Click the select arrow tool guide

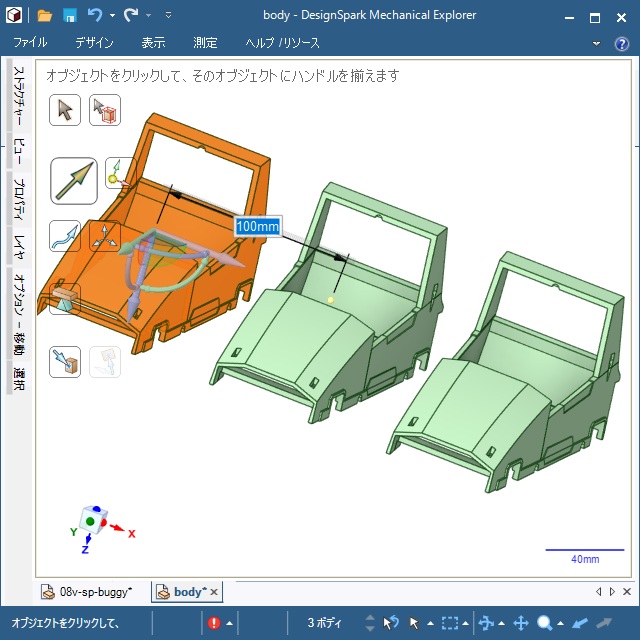pyautogui.click(x=65, y=110)
